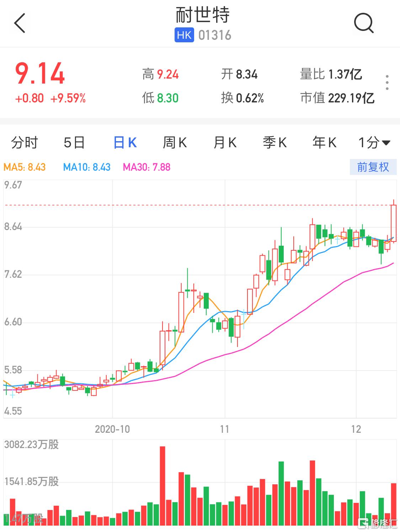Tap the 1541.85万股 volume label
The image size is (400, 532).
pos(31,482)
